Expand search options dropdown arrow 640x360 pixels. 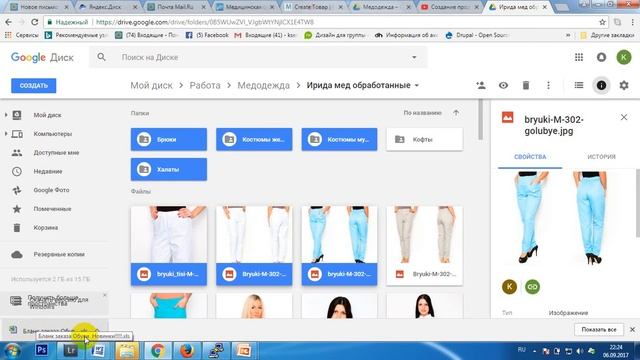[x=414, y=58]
